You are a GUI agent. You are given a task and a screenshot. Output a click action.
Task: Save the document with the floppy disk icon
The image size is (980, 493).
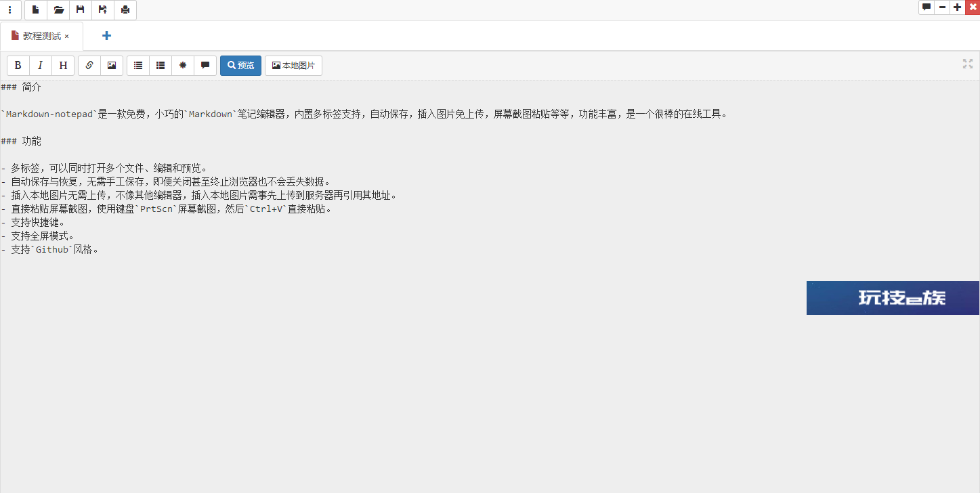[81, 10]
